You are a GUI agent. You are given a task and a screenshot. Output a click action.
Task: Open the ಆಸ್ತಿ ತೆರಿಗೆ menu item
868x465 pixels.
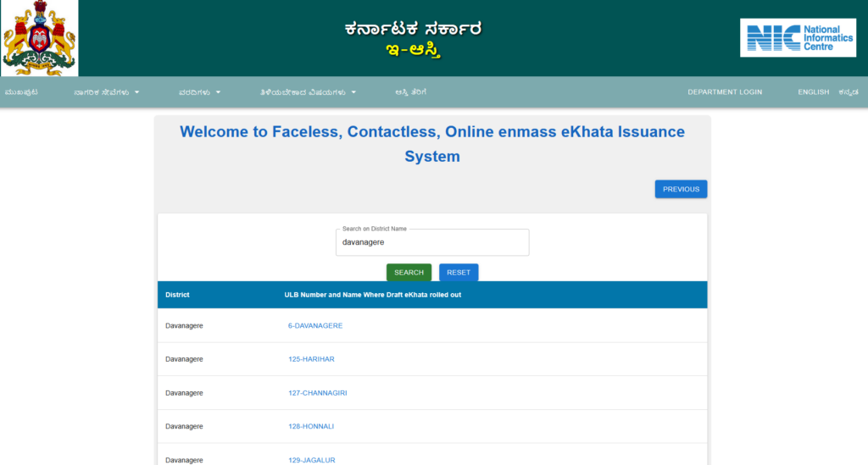click(410, 92)
